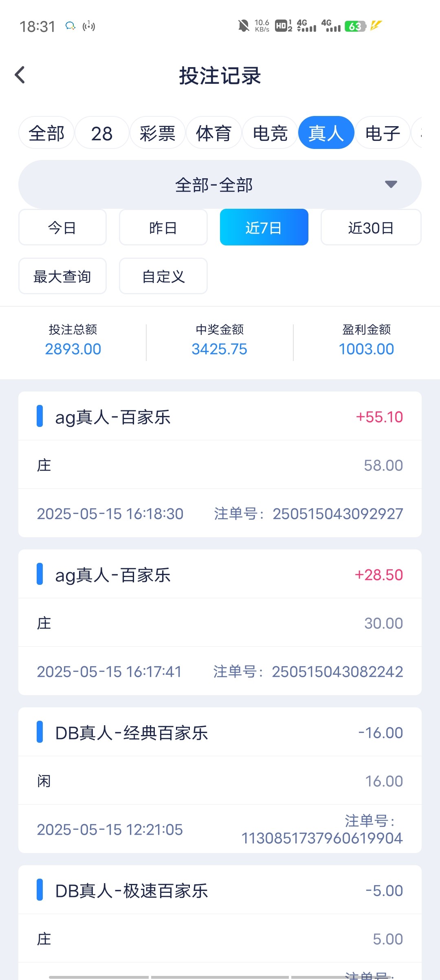
Task: Open the 电子 category tab
Action: [382, 133]
